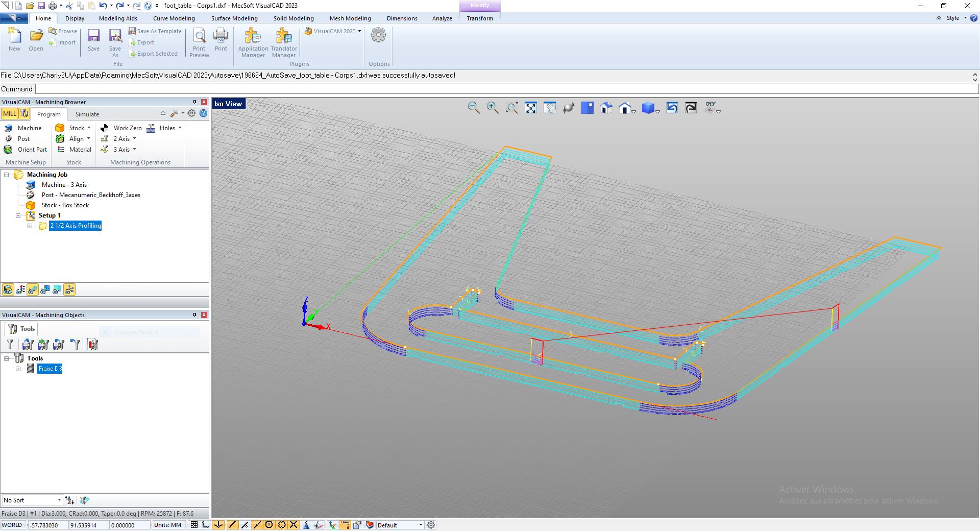
Task: Click the Save As icon
Action: point(115,43)
